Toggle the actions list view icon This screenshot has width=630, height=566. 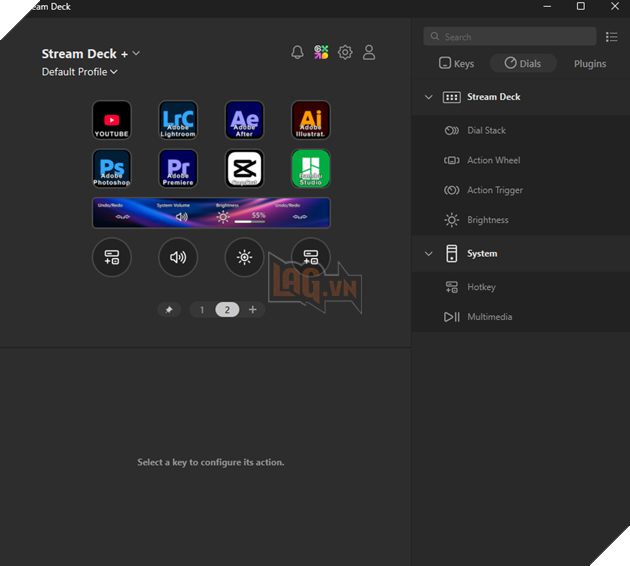pyautogui.click(x=612, y=37)
